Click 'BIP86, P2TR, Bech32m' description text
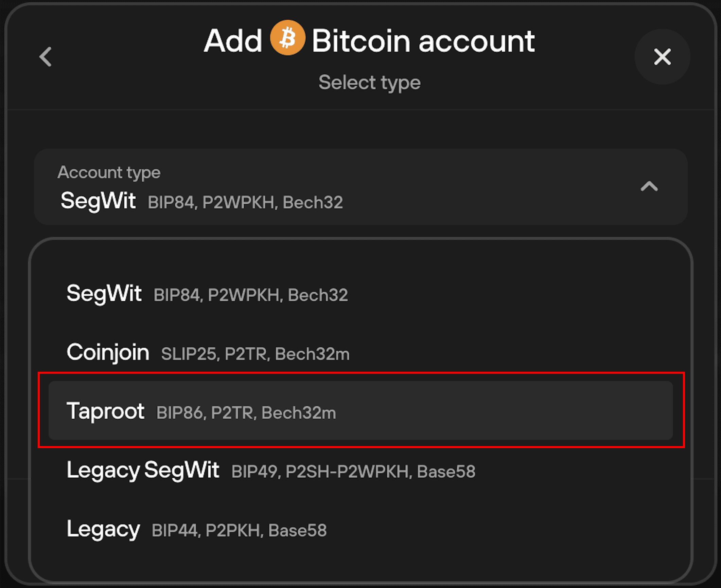This screenshot has width=721, height=588. point(246,413)
